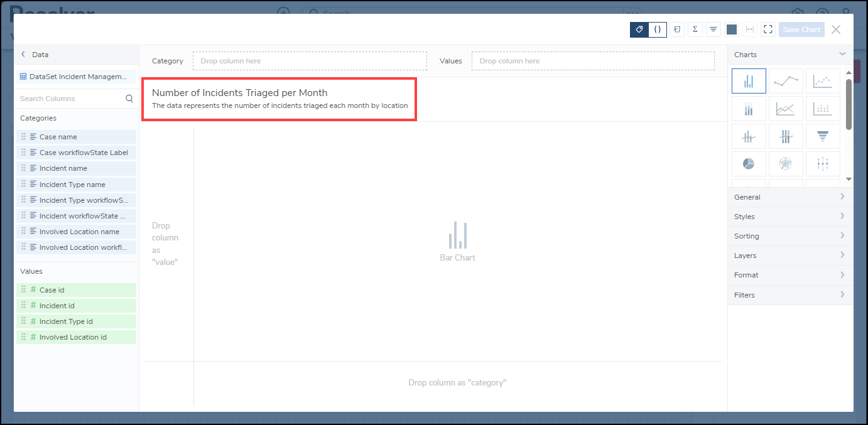The image size is (868, 425).
Task: Select the Case id value
Action: tap(77, 290)
